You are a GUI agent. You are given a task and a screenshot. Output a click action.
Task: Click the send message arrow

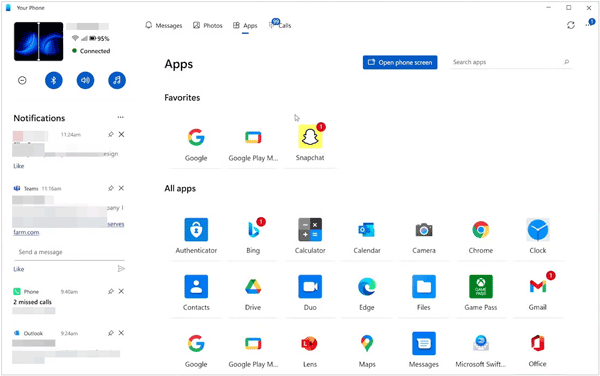[121, 269]
